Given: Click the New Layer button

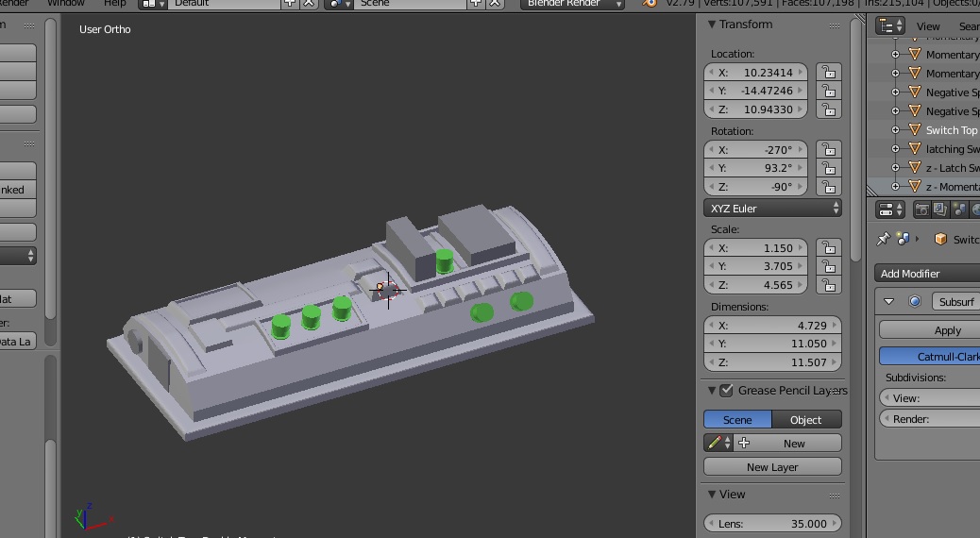Looking at the screenshot, I should (x=772, y=467).
